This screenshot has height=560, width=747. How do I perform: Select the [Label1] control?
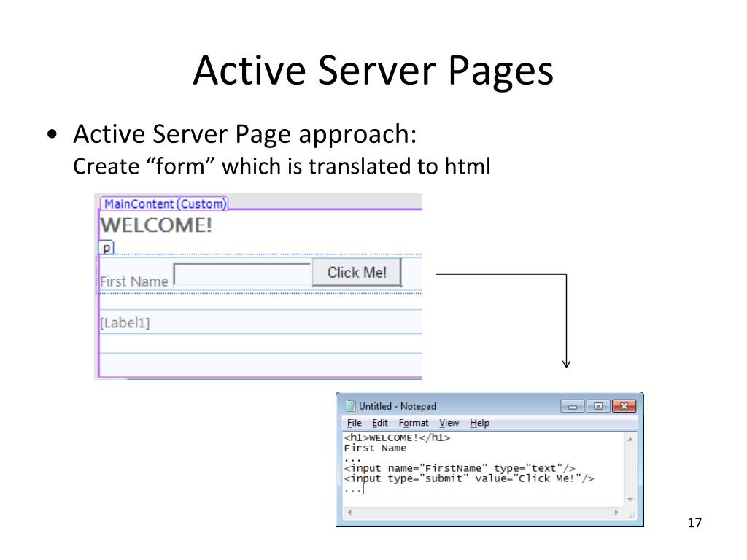(x=125, y=323)
